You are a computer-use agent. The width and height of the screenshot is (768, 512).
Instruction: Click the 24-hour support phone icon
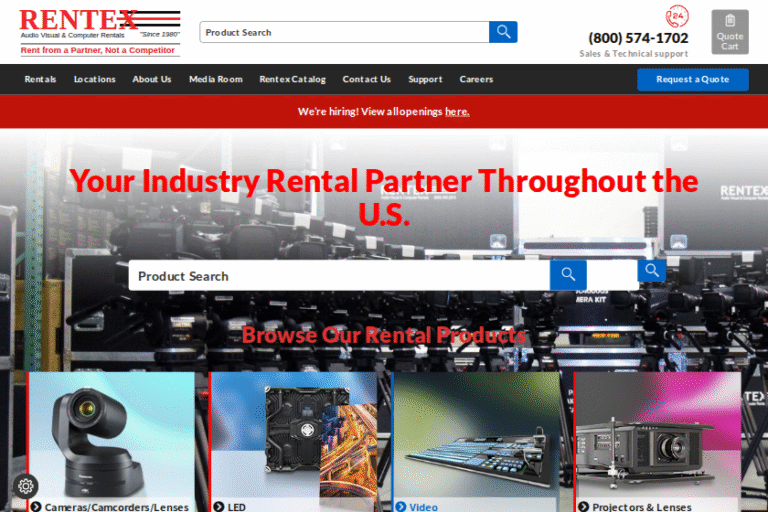677,16
